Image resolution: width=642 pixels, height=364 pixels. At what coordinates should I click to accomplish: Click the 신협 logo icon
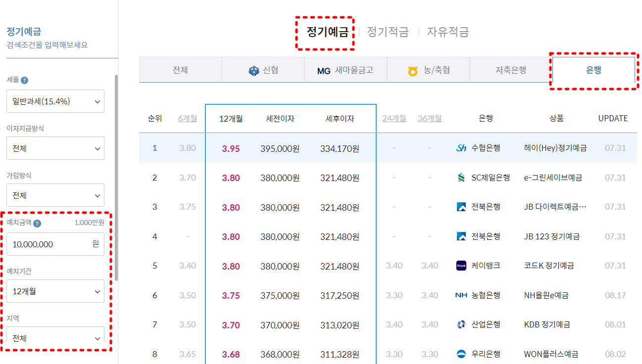pyautogui.click(x=254, y=71)
